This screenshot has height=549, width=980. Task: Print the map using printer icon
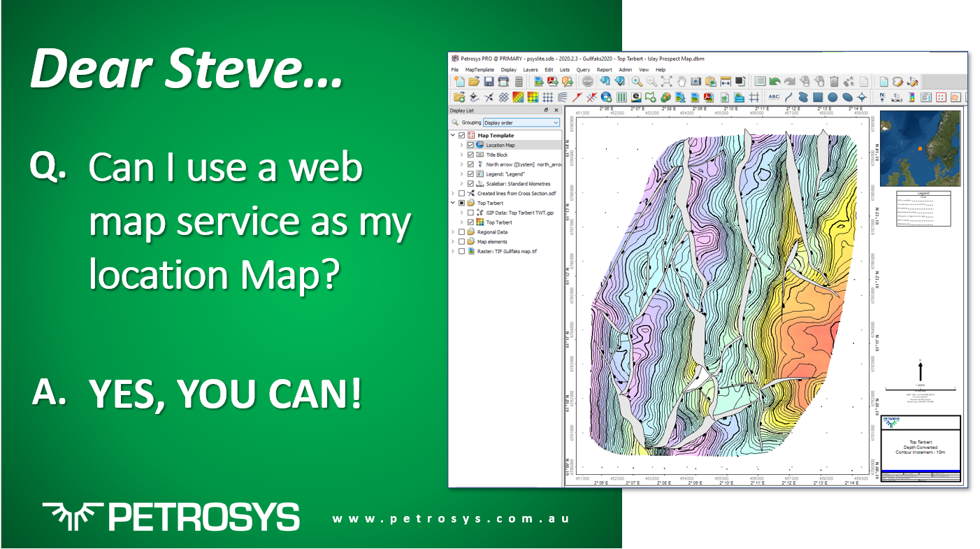click(x=503, y=81)
